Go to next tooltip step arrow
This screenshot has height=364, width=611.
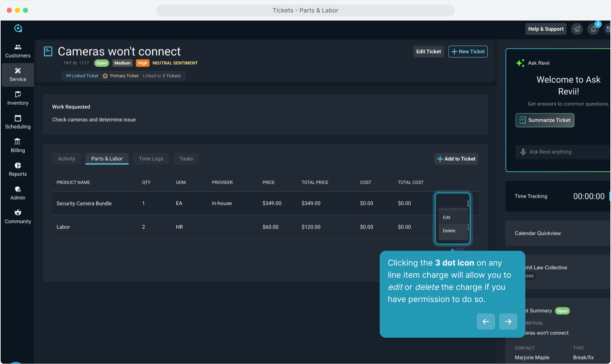(508, 322)
